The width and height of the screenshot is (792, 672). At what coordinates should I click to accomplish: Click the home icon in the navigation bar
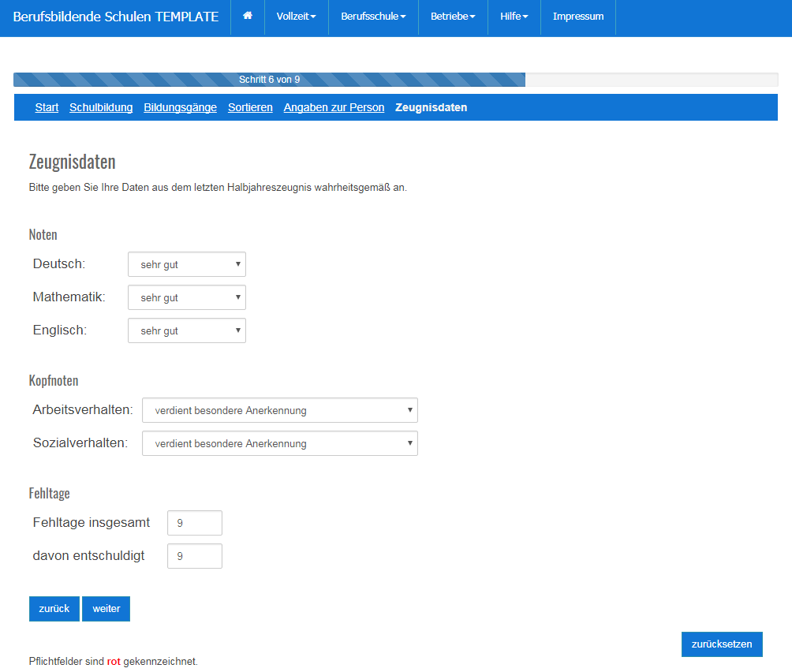click(248, 17)
